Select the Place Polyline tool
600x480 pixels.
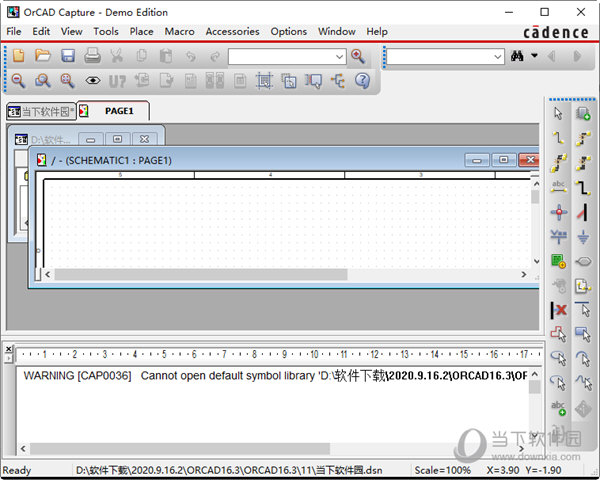558,334
